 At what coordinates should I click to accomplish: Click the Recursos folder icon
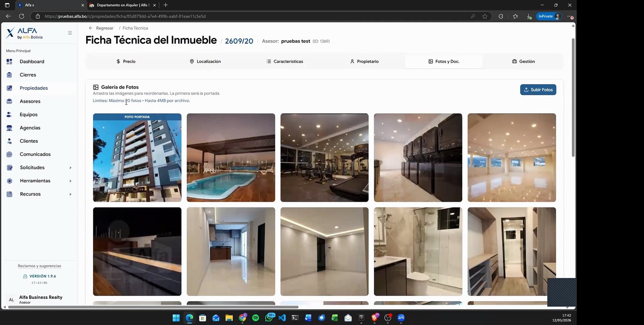(9, 194)
